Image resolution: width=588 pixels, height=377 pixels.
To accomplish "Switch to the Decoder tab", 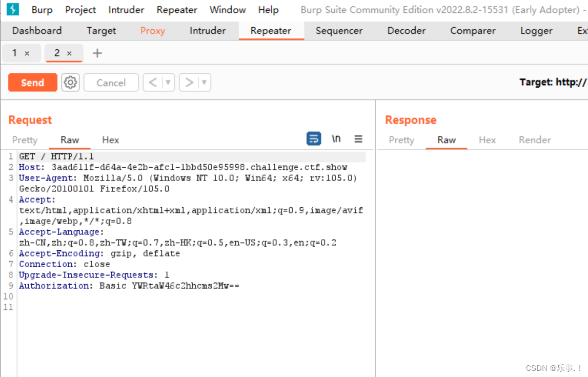I will pos(406,31).
